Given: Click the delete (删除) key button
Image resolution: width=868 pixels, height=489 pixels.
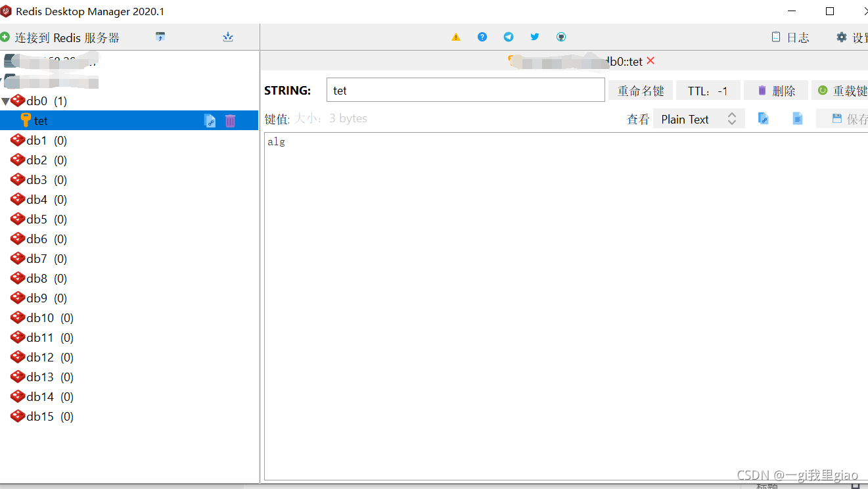Looking at the screenshot, I should [776, 91].
